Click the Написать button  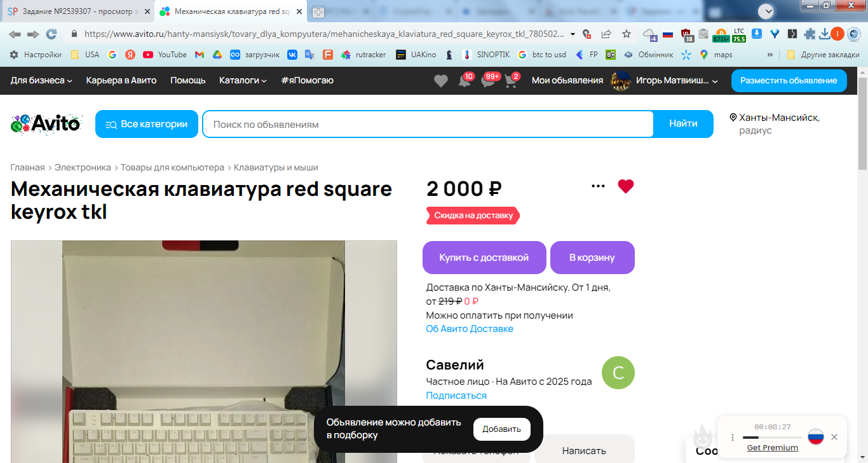(585, 451)
